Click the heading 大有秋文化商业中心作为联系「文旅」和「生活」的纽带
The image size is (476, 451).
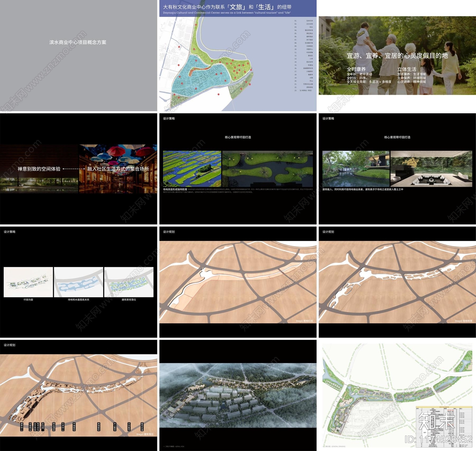(x=227, y=7)
